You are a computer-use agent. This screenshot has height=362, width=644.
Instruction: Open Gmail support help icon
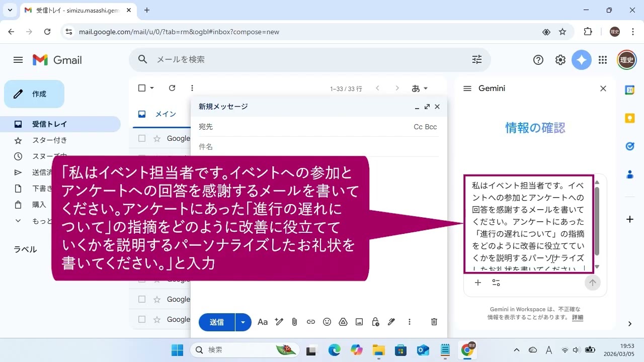pos(538,60)
